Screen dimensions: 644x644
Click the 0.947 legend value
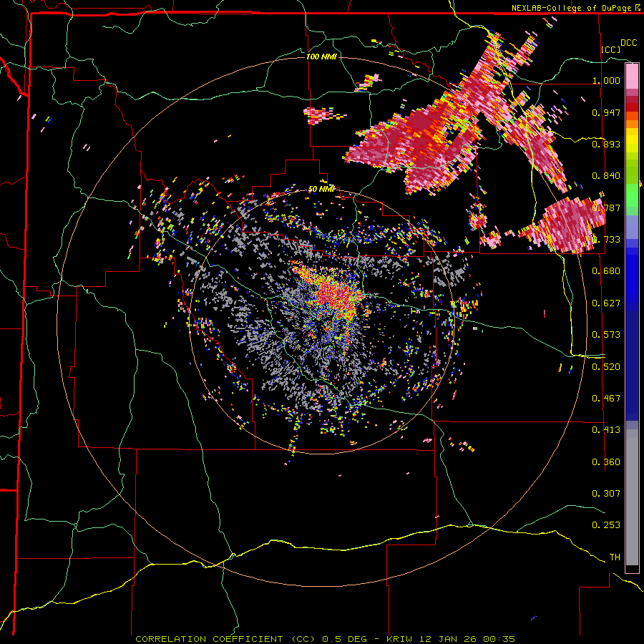tap(606, 112)
